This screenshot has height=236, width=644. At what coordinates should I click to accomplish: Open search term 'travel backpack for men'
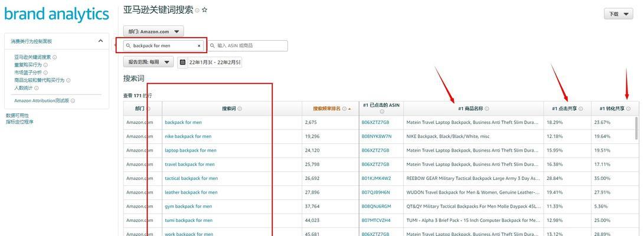(189, 164)
